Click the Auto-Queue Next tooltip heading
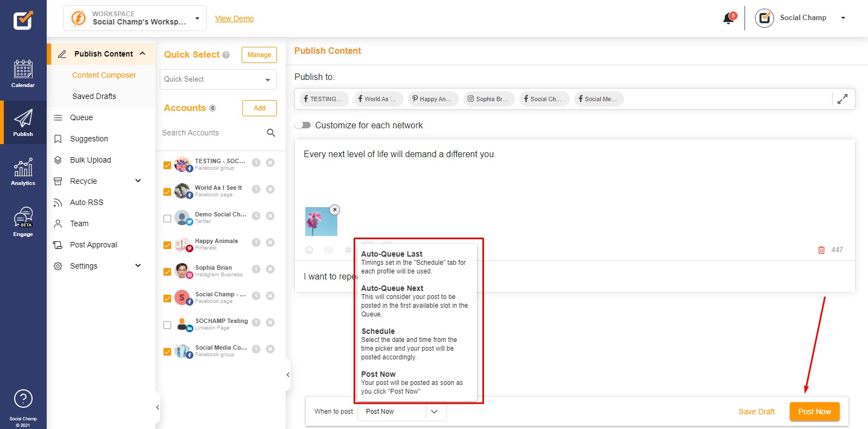This screenshot has width=868, height=429. coord(392,288)
